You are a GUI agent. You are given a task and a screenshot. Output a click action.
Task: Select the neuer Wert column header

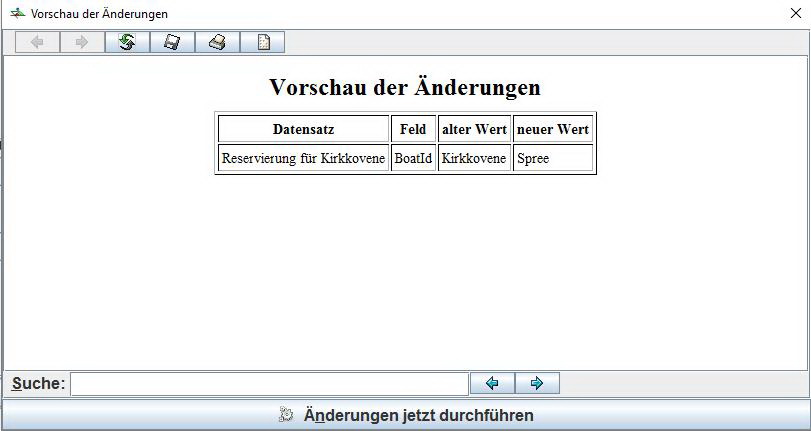553,129
